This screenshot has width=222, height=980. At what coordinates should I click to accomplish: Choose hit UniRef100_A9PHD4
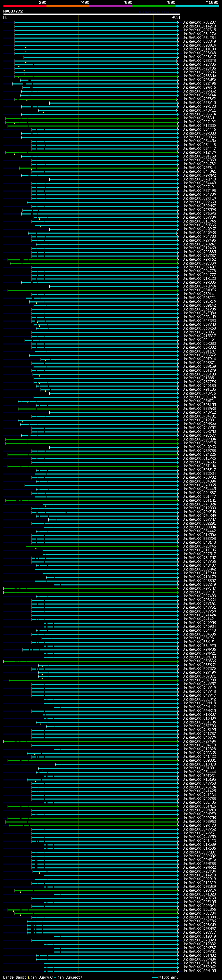[x=199, y=439]
